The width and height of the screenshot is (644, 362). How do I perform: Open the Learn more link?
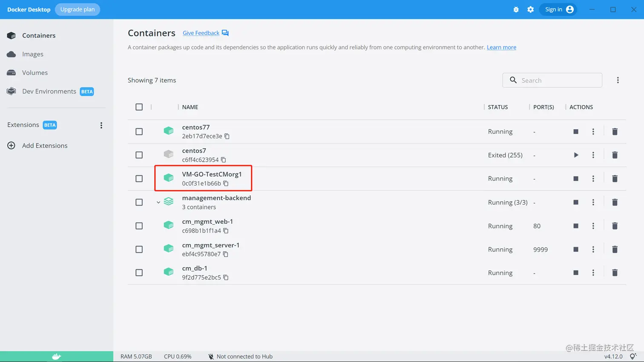click(x=501, y=47)
